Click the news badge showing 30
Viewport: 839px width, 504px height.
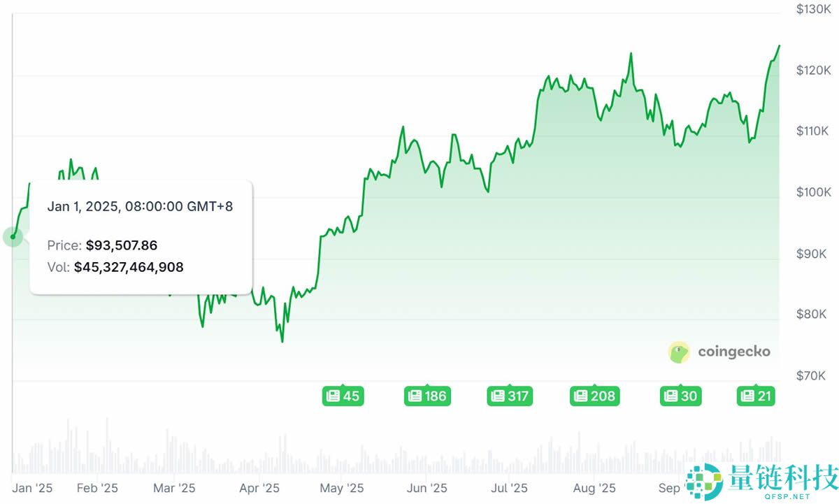pos(680,396)
